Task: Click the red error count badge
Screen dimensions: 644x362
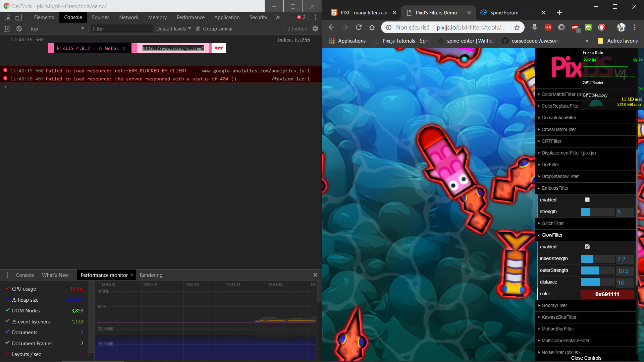Action: [301, 17]
